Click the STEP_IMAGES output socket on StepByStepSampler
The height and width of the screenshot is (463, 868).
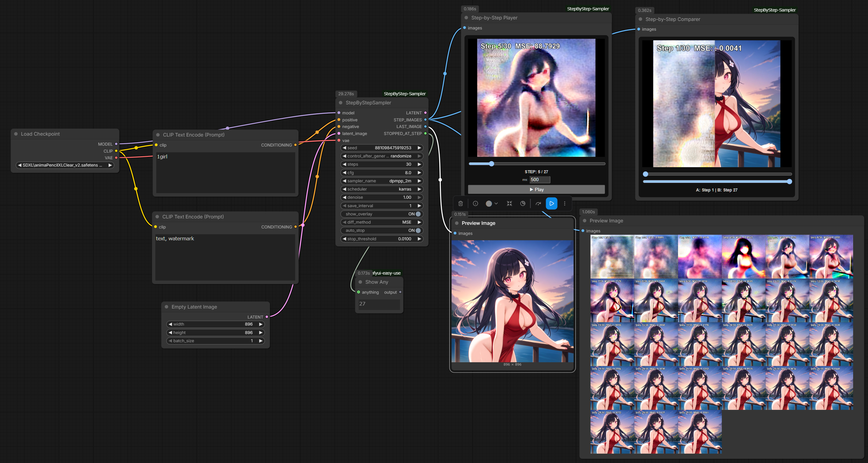pos(425,120)
